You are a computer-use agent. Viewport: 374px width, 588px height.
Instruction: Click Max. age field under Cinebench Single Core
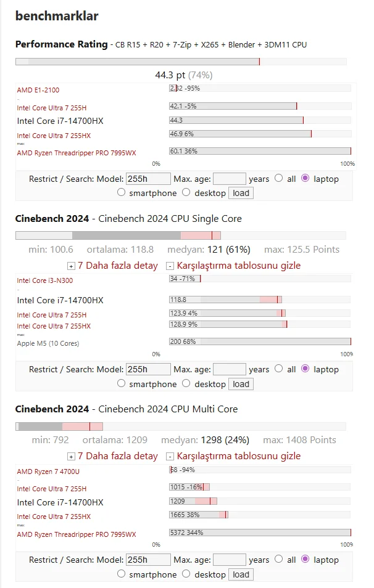229,369
